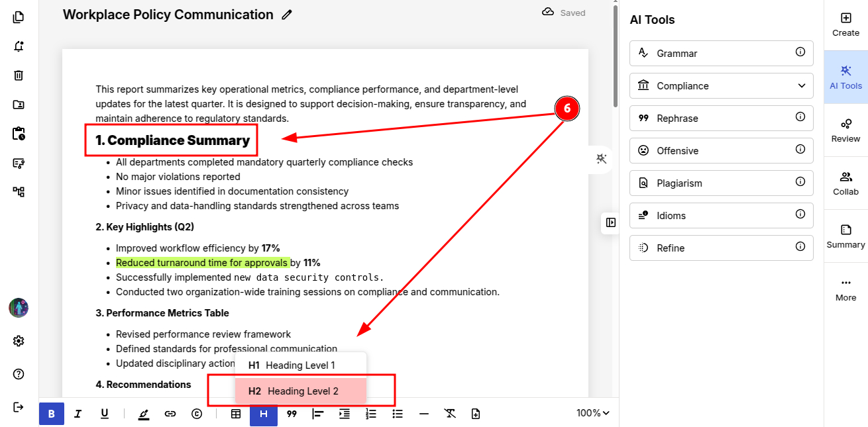Image resolution: width=868 pixels, height=427 pixels.
Task: Switch to the Review tab
Action: 845,130
